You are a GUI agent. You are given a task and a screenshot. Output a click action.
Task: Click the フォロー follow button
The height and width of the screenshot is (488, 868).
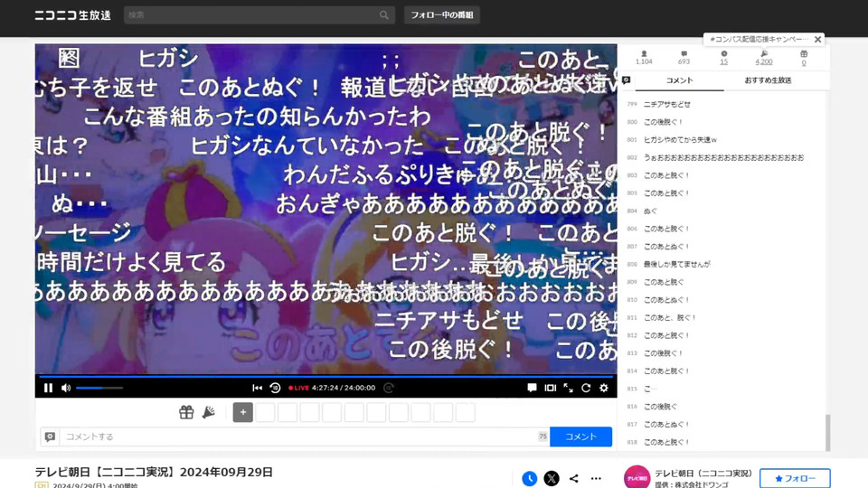click(795, 479)
